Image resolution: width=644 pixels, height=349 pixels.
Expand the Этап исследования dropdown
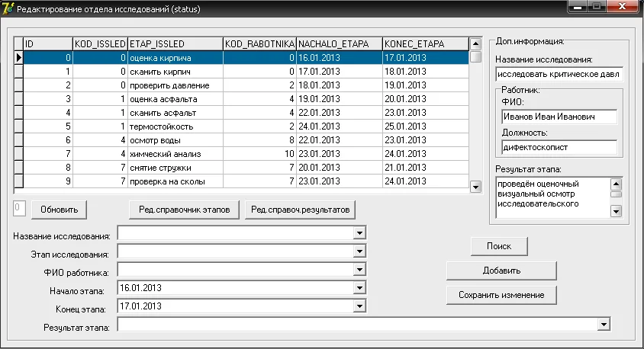tap(359, 251)
